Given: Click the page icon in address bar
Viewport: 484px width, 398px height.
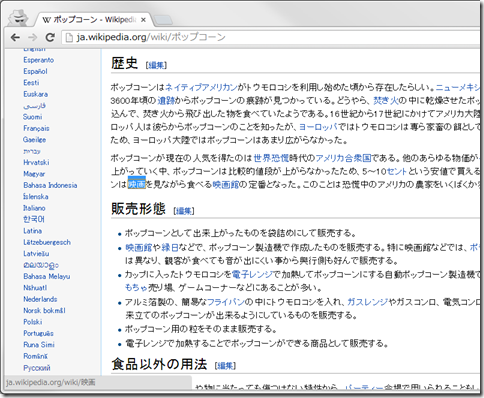Looking at the screenshot, I should tap(69, 37).
